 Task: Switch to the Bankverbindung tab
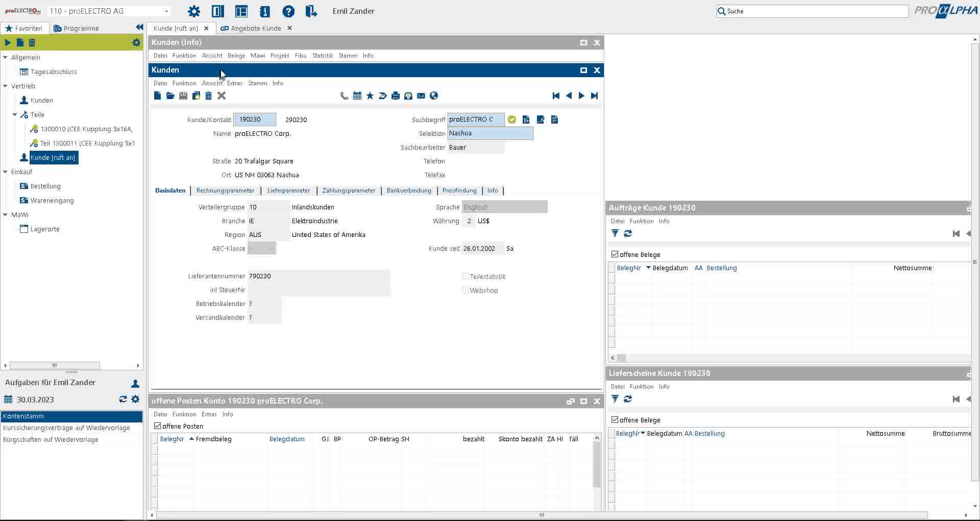[x=409, y=191]
